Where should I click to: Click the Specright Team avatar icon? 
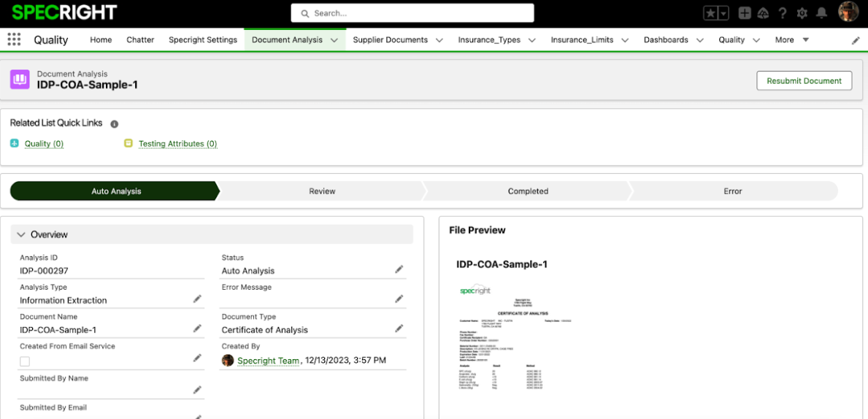click(228, 361)
